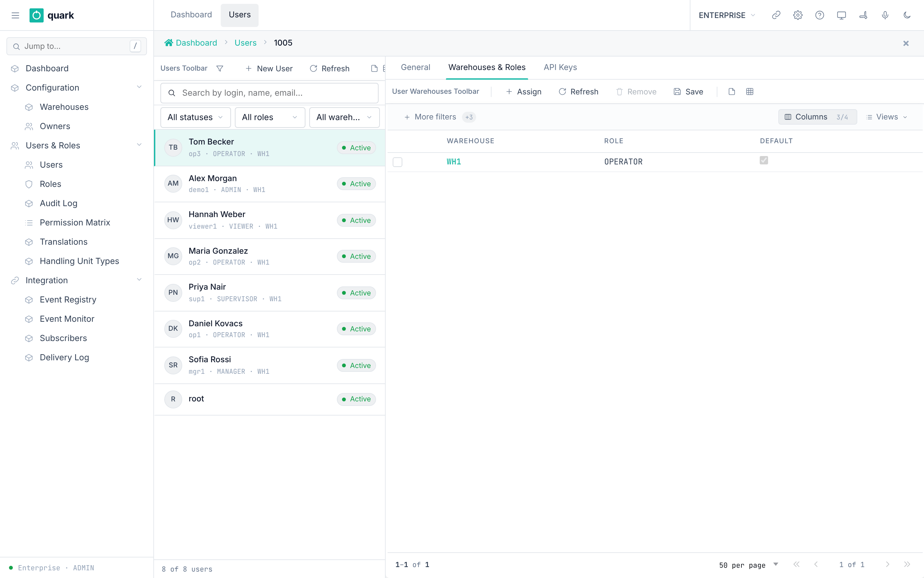Viewport: 924px width, 578px height.
Task: Switch to the Users top tab
Action: [x=240, y=15]
